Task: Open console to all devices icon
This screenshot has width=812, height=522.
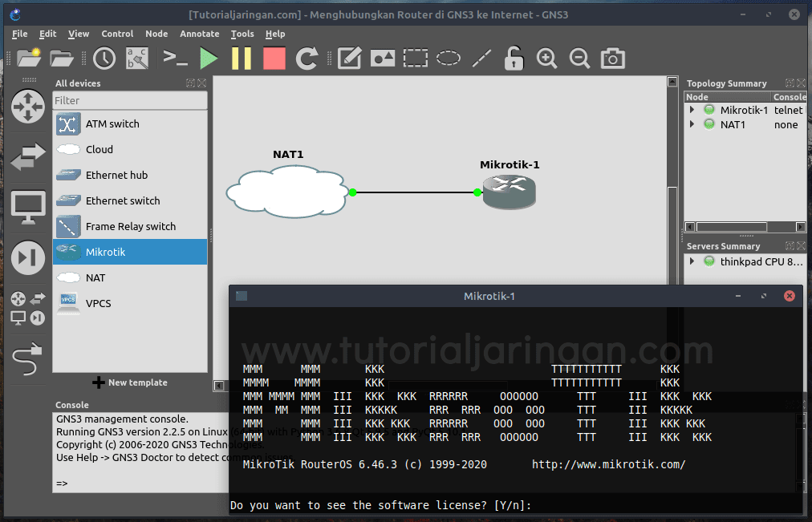Action: (x=175, y=58)
